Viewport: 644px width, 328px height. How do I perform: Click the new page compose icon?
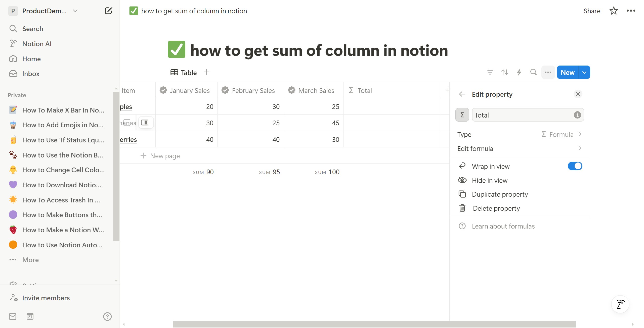(108, 11)
